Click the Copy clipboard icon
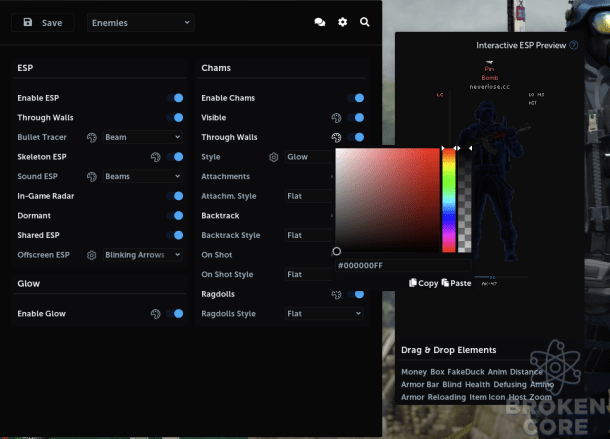Viewport: 610px width, 439px height. [413, 283]
